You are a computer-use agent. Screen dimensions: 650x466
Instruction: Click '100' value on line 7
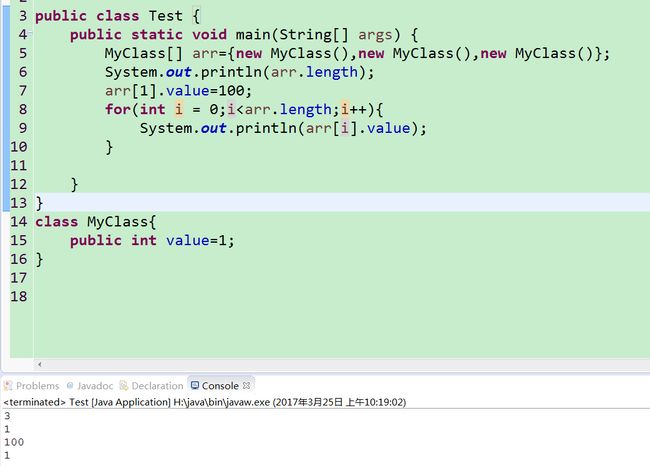tap(231, 90)
